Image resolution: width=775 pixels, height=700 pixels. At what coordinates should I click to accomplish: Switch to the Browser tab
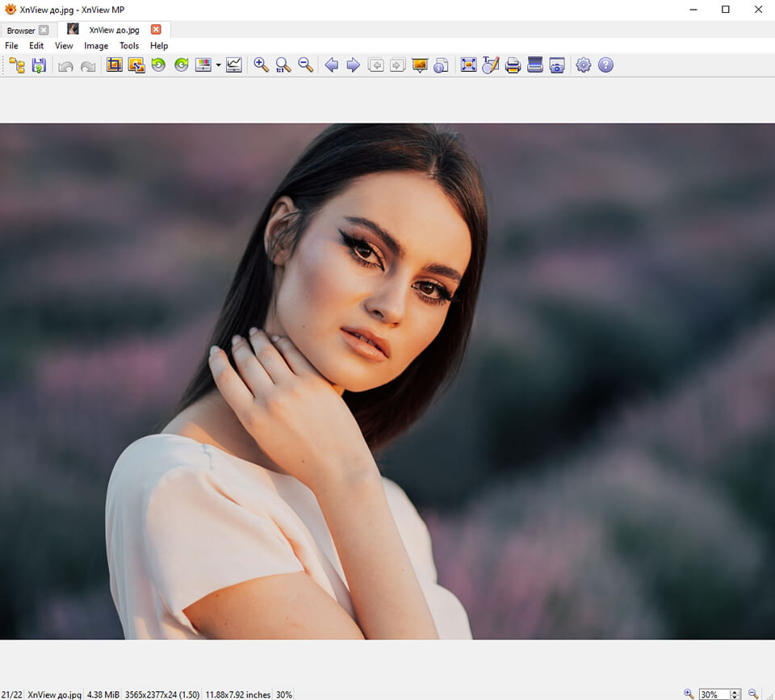(x=20, y=30)
